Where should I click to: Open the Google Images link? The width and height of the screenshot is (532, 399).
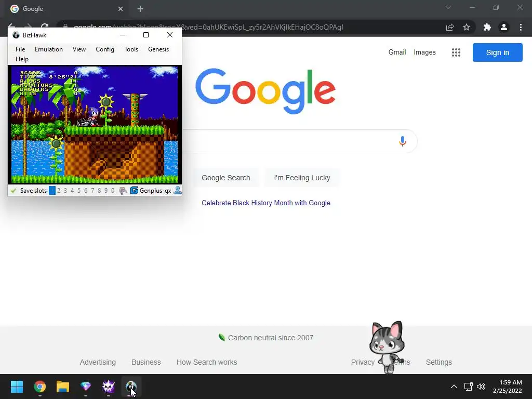click(x=424, y=52)
